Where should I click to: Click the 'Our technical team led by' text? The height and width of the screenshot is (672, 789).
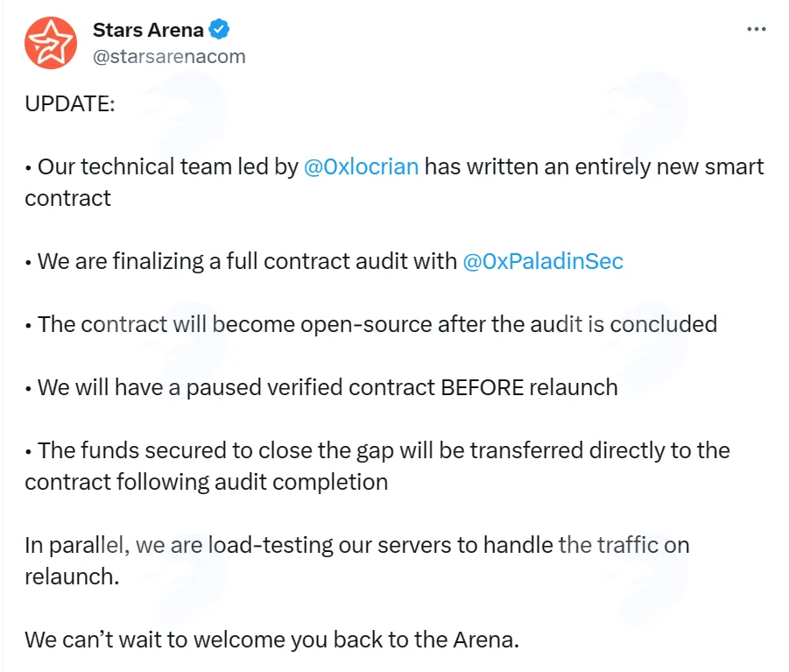168,166
